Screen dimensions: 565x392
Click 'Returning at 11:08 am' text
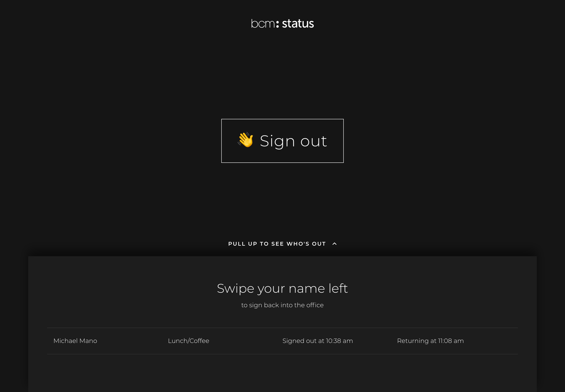click(x=430, y=341)
